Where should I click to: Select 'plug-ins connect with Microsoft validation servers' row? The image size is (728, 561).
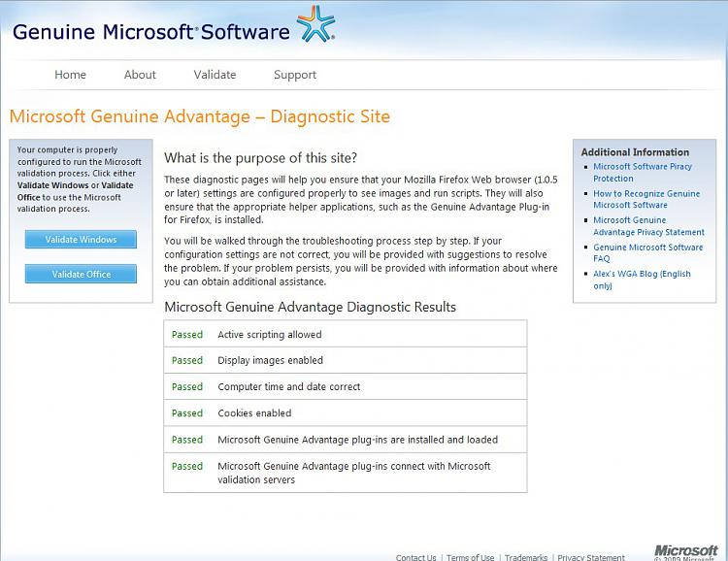(x=346, y=473)
